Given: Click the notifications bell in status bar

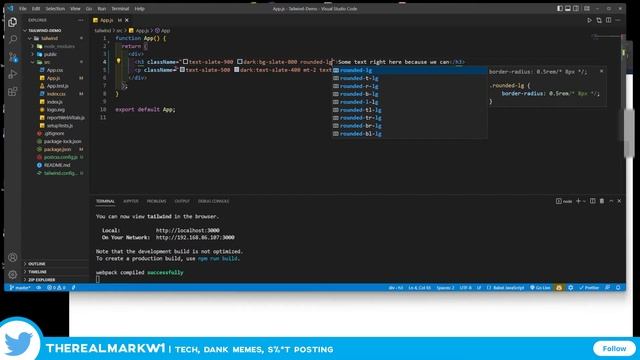Looking at the screenshot, I should pyautogui.click(x=618, y=288).
